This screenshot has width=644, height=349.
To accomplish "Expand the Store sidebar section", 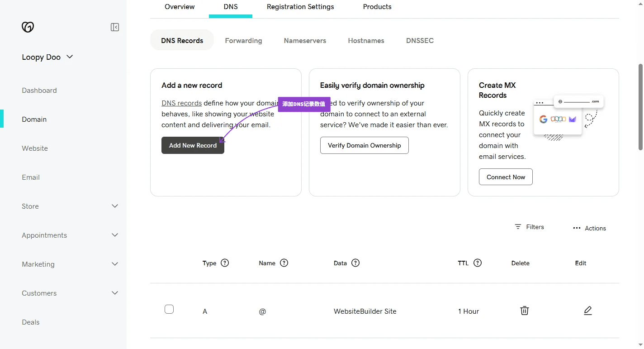I will point(115,206).
